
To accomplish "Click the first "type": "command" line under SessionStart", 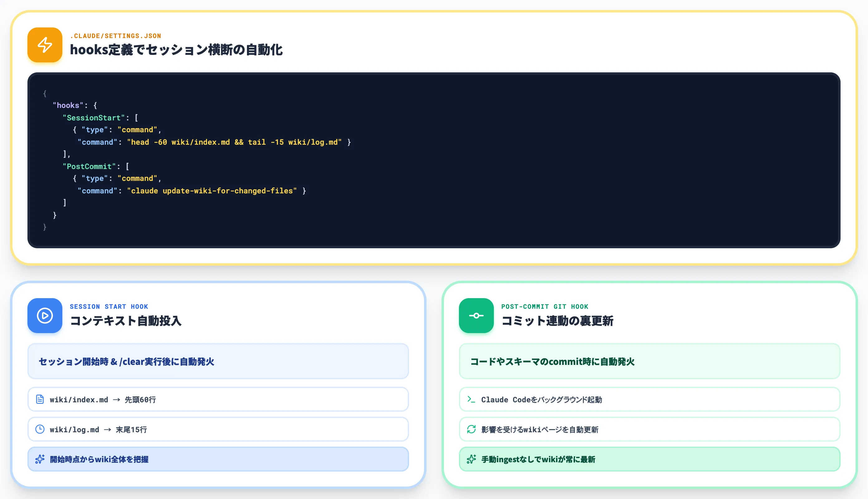I will coord(117,129).
